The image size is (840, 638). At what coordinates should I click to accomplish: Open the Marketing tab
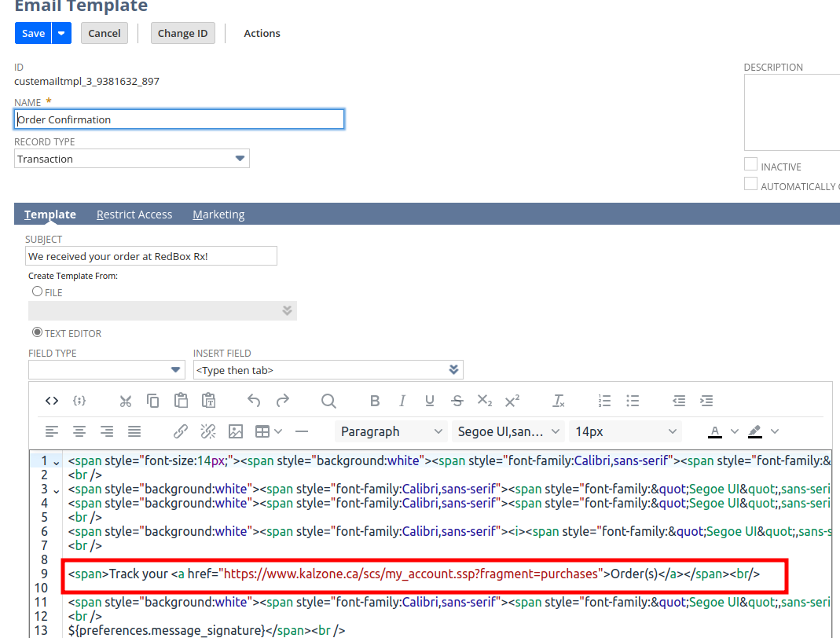coord(218,214)
